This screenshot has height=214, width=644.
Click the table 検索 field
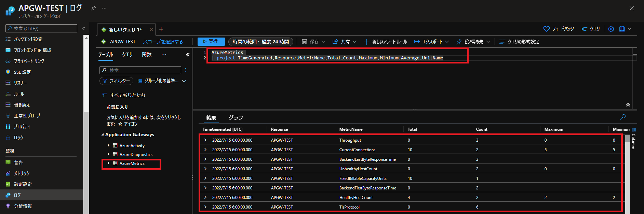(140, 70)
